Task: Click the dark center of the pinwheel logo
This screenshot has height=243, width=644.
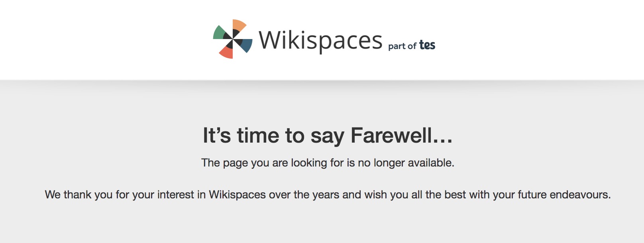Action: tap(233, 39)
